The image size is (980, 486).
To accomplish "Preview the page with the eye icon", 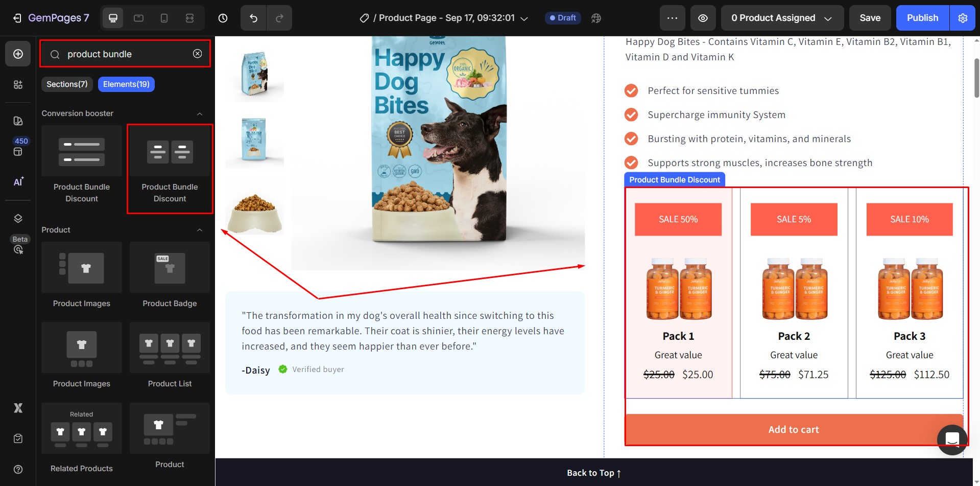I will [x=703, y=18].
